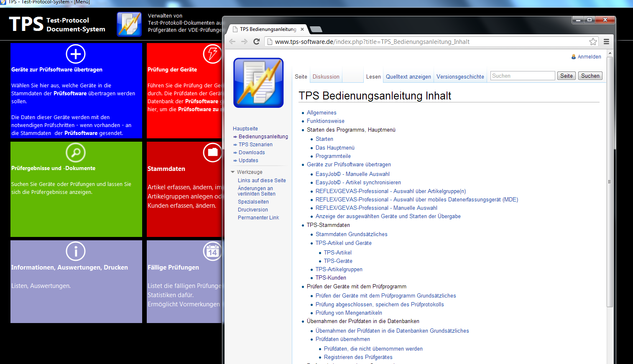Open the Informationen, Auswertungen, Drucken tile
The height and width of the screenshot is (364, 633).
pos(76,282)
